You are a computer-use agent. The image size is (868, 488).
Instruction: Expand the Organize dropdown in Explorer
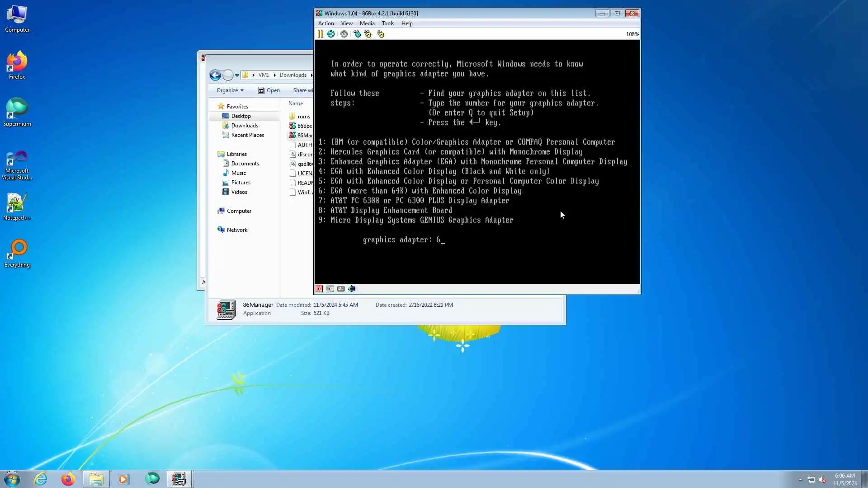(230, 90)
